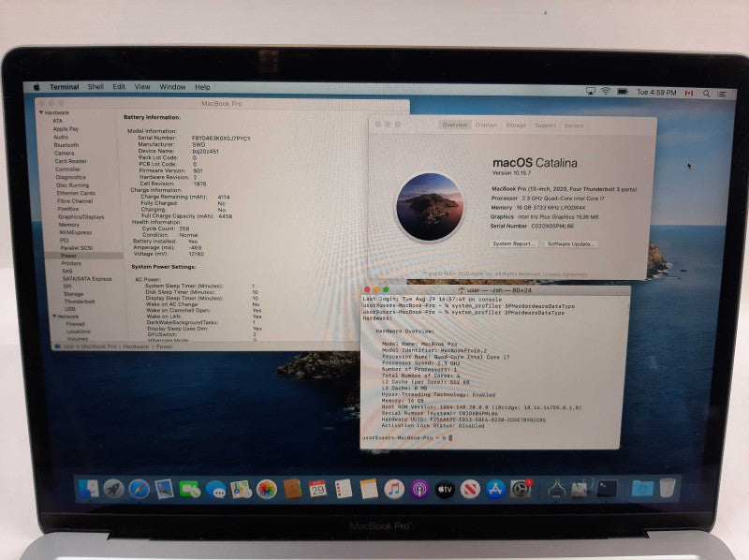
Task: Switch to the Support tab
Action: pos(545,125)
